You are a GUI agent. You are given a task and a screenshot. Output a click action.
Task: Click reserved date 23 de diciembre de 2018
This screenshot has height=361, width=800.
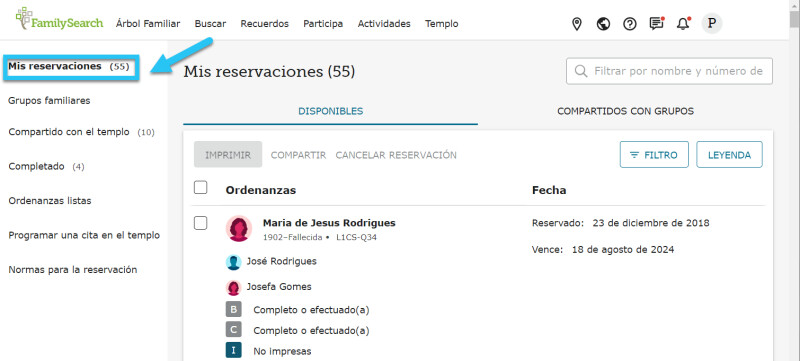(651, 223)
